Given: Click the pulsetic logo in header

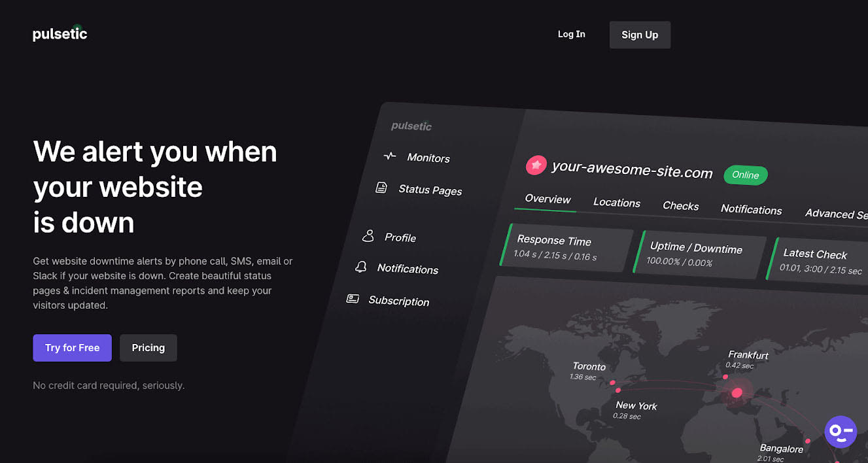Looking at the screenshot, I should coord(60,34).
